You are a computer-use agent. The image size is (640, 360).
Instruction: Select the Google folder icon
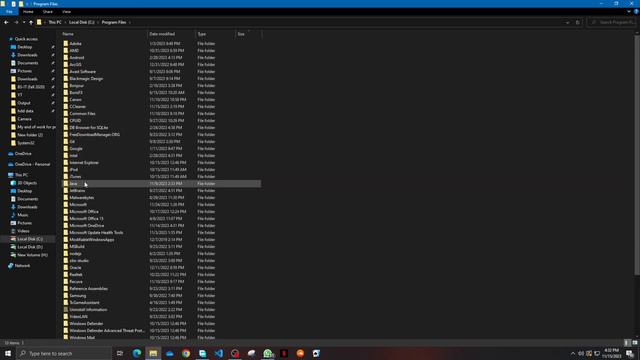(66, 149)
